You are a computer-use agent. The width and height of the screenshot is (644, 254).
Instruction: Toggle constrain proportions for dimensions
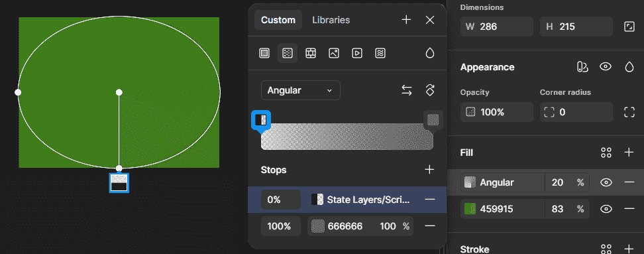click(629, 27)
